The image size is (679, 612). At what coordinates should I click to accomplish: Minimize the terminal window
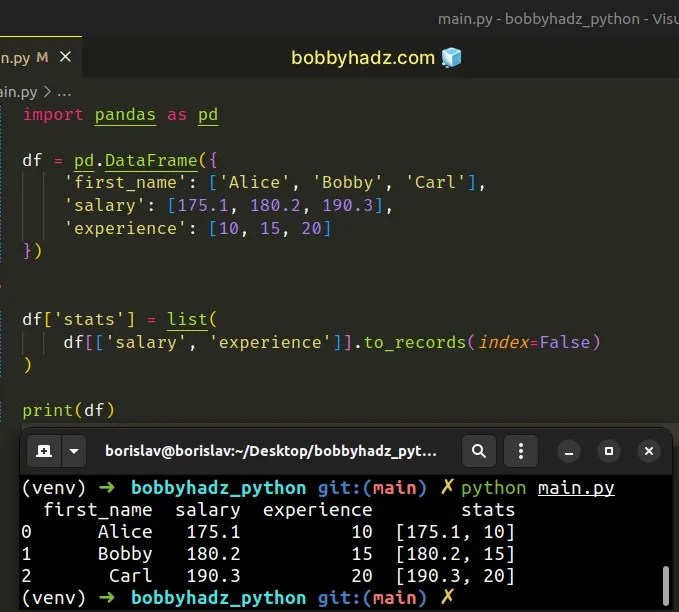coord(569,451)
